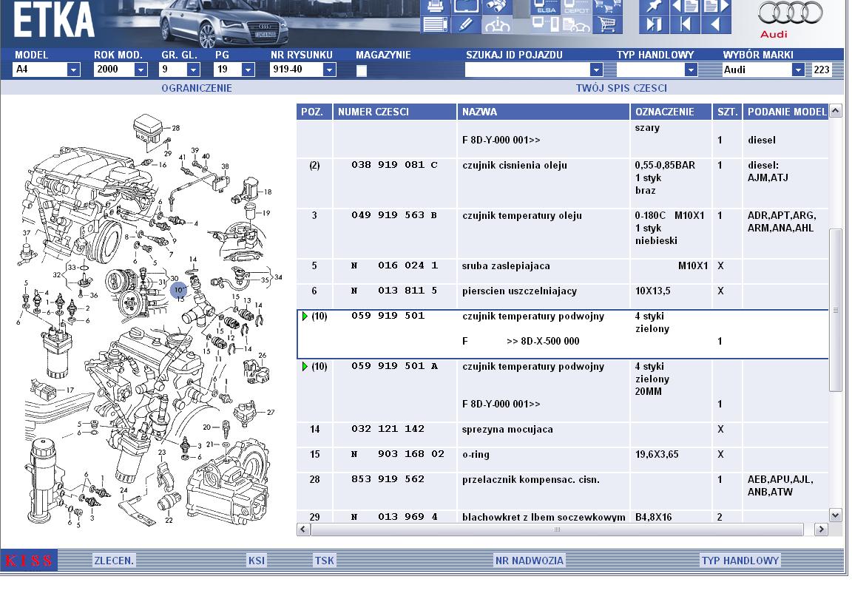852x616 pixels.
Task: Click the POZ. column header
Action: 314,112
